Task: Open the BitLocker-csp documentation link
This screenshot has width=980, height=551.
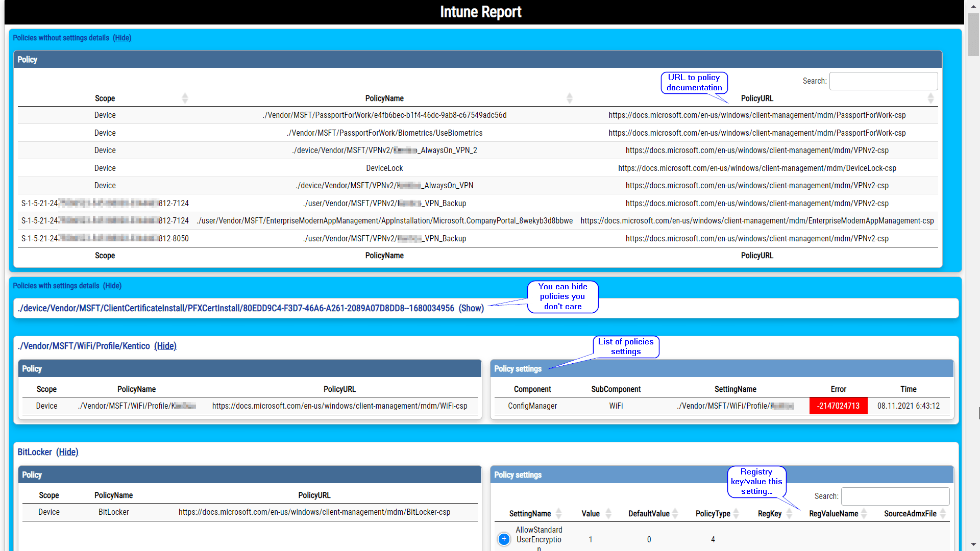Action: pos(314,512)
